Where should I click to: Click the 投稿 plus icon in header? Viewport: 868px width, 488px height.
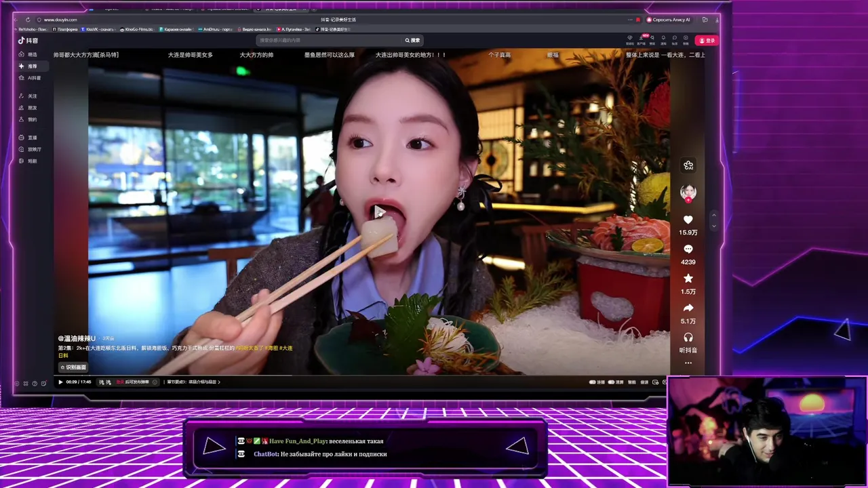686,38
